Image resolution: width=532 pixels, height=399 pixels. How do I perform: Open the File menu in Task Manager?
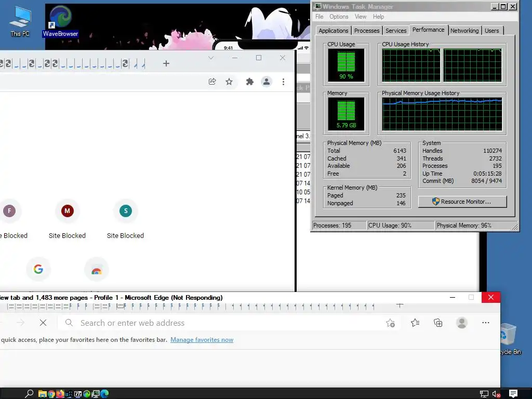tap(320, 17)
